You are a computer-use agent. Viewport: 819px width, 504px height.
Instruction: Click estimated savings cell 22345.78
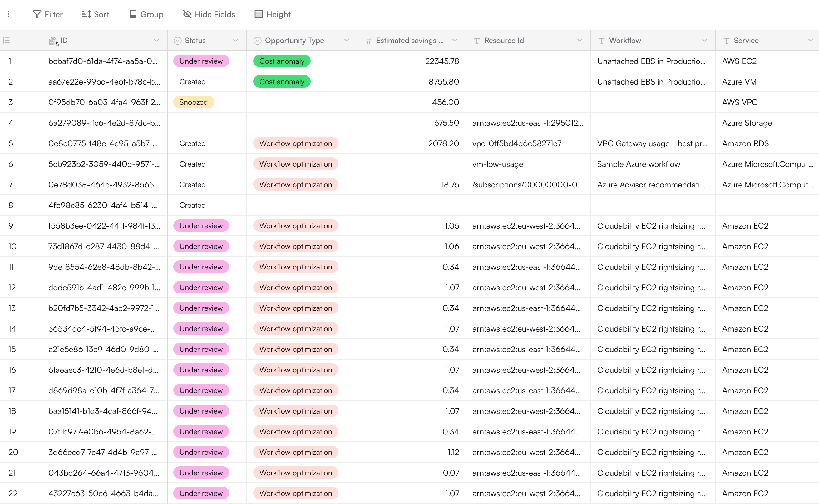[x=442, y=61]
